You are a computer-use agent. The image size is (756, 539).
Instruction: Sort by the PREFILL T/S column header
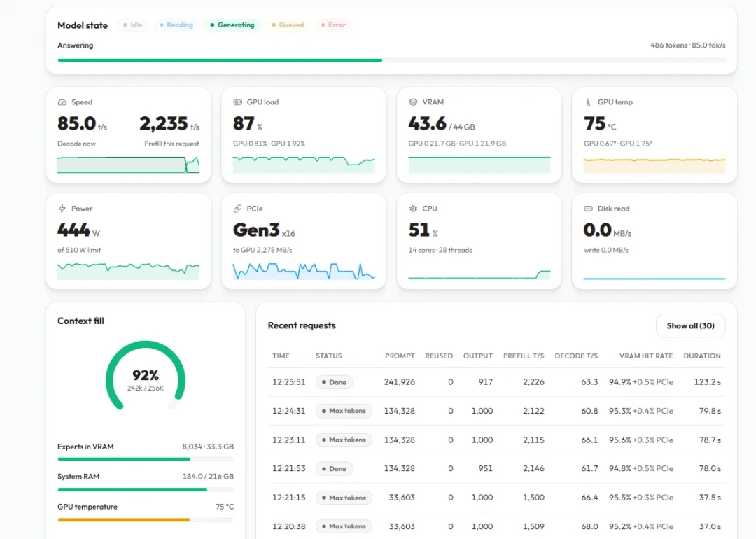[x=524, y=356]
